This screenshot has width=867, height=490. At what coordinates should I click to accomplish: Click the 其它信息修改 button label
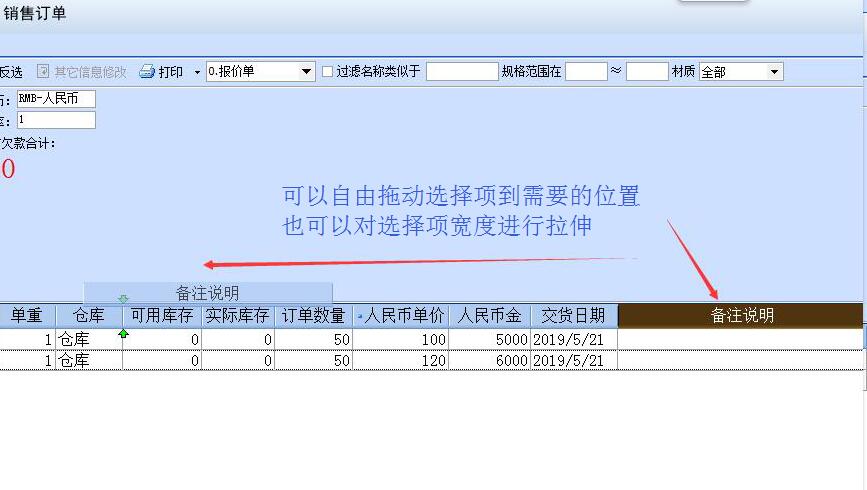point(90,72)
